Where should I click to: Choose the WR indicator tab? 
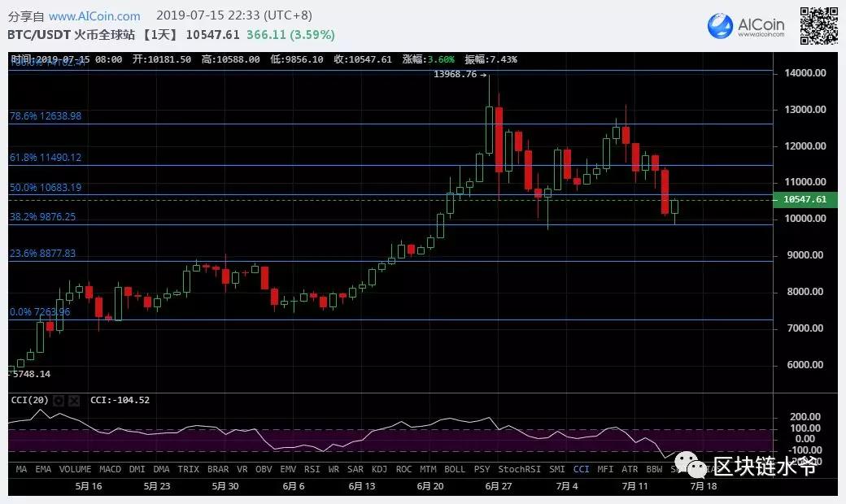tap(334, 469)
